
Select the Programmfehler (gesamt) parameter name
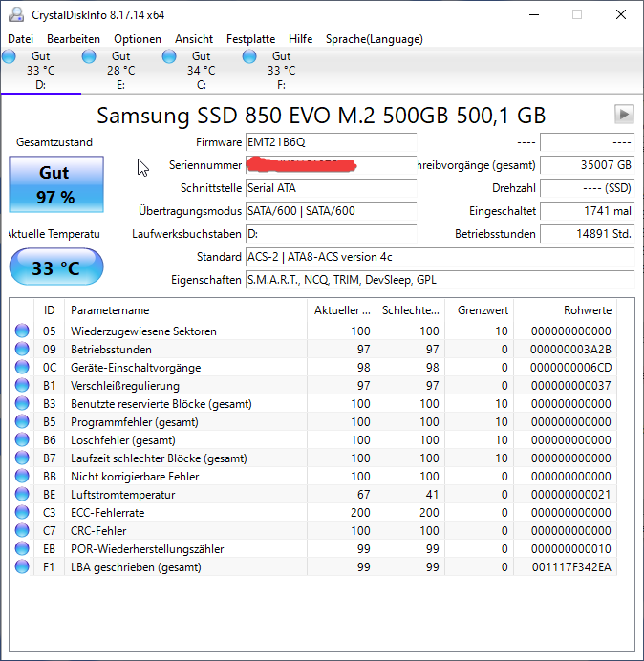point(134,422)
